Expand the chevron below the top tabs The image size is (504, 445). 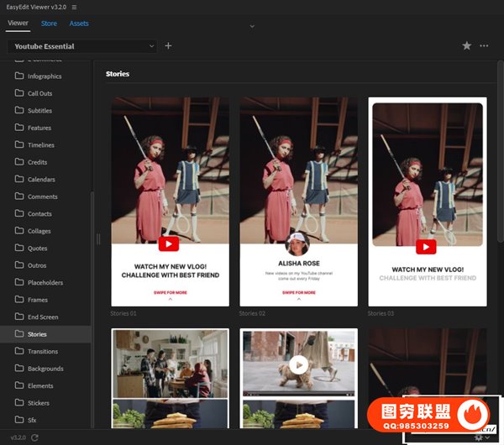point(251,26)
